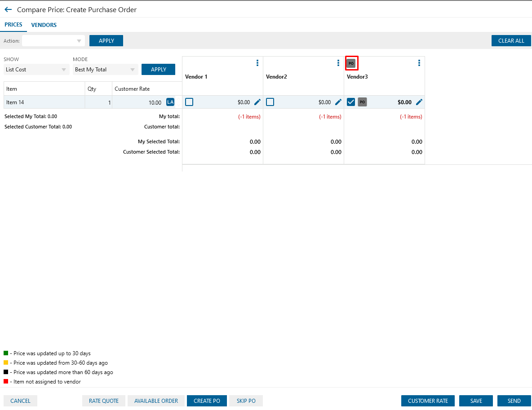
Task: Click the Item column header
Action: point(44,89)
